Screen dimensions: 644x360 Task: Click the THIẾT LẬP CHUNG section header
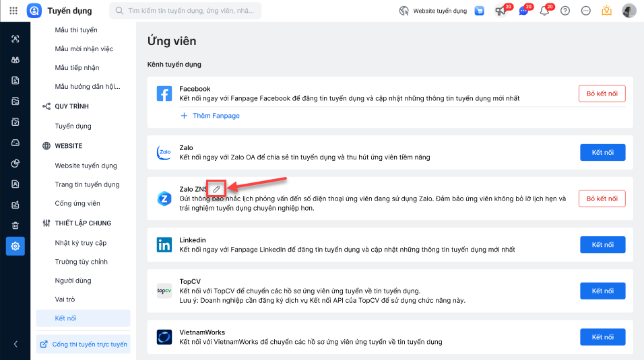click(x=83, y=223)
